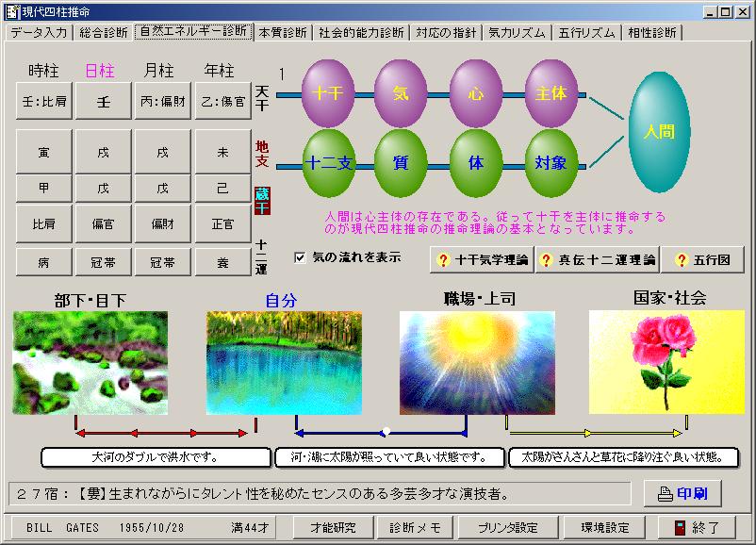Click the window title bar icon
Image resolution: width=756 pixels, height=545 pixels.
pos(13,11)
